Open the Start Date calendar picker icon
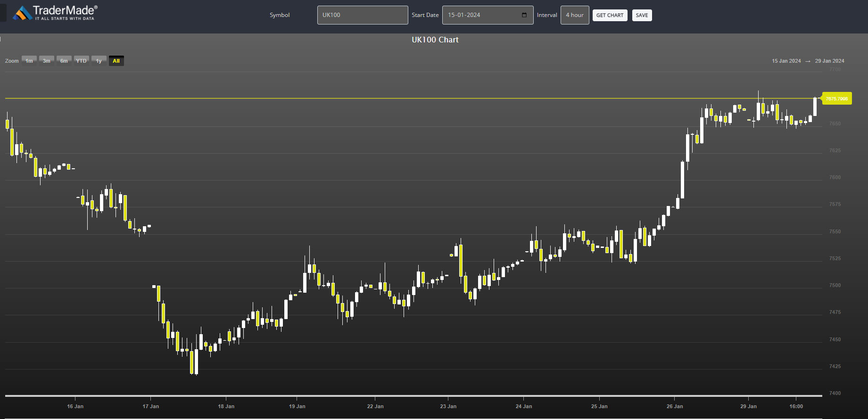868x419 pixels. click(x=524, y=15)
